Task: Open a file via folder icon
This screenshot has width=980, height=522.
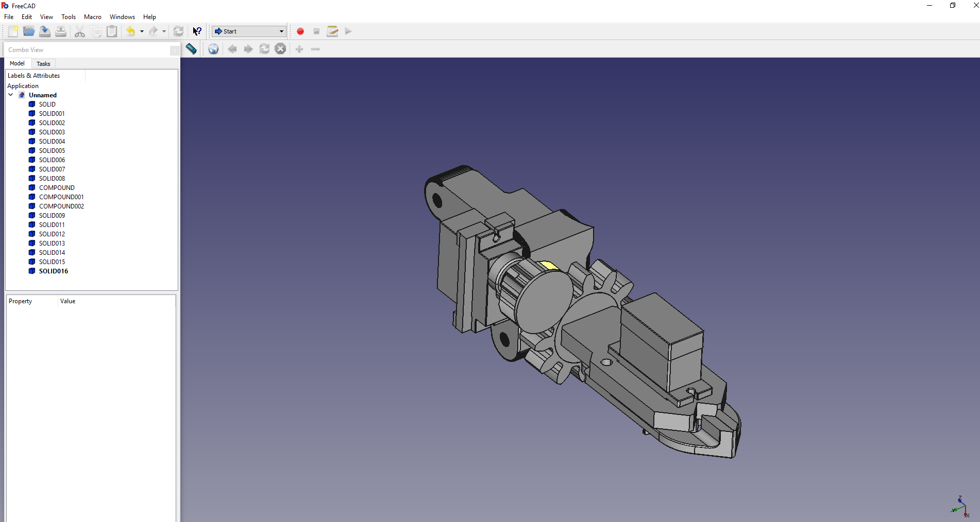Action: [x=29, y=31]
